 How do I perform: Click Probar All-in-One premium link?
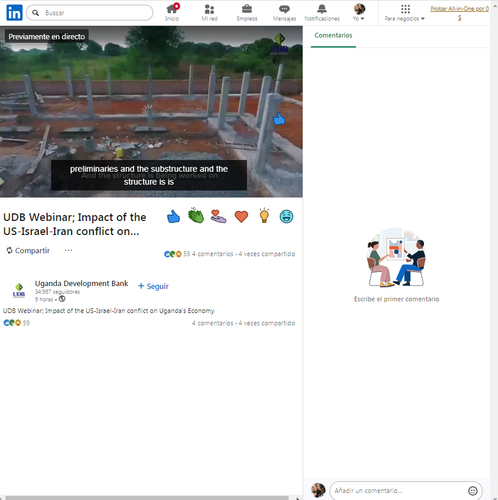point(460,13)
